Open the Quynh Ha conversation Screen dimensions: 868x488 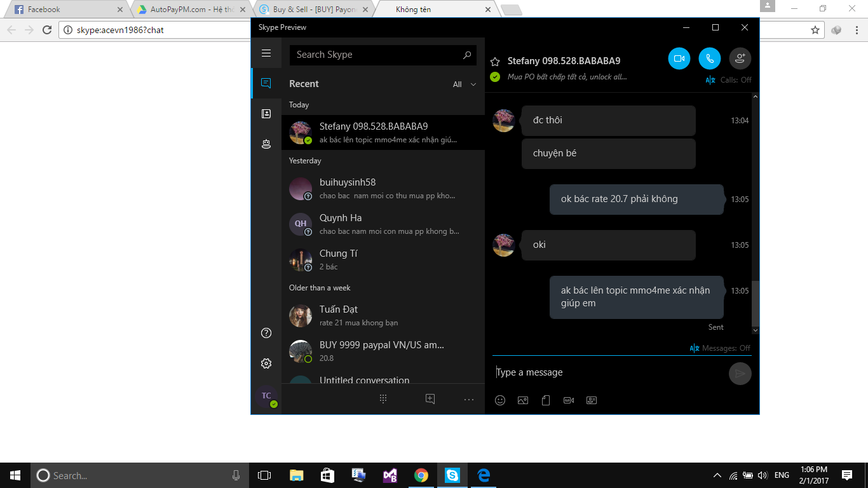pyautogui.click(x=383, y=224)
